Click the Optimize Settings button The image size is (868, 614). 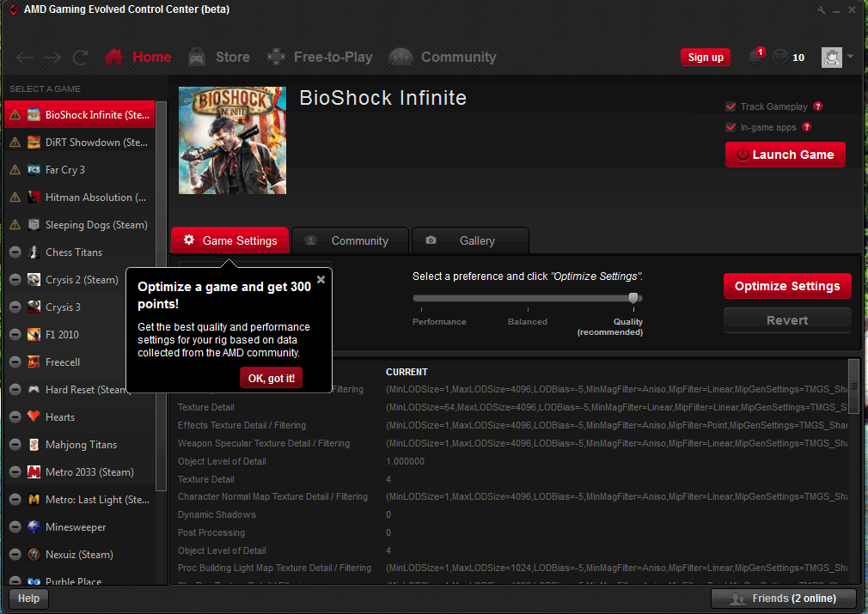click(x=787, y=286)
